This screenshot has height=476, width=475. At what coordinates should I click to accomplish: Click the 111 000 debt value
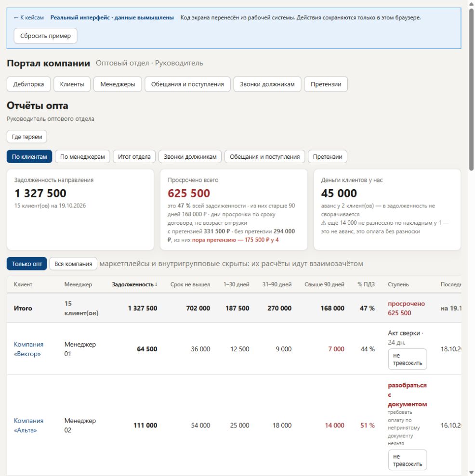pyautogui.click(x=145, y=425)
